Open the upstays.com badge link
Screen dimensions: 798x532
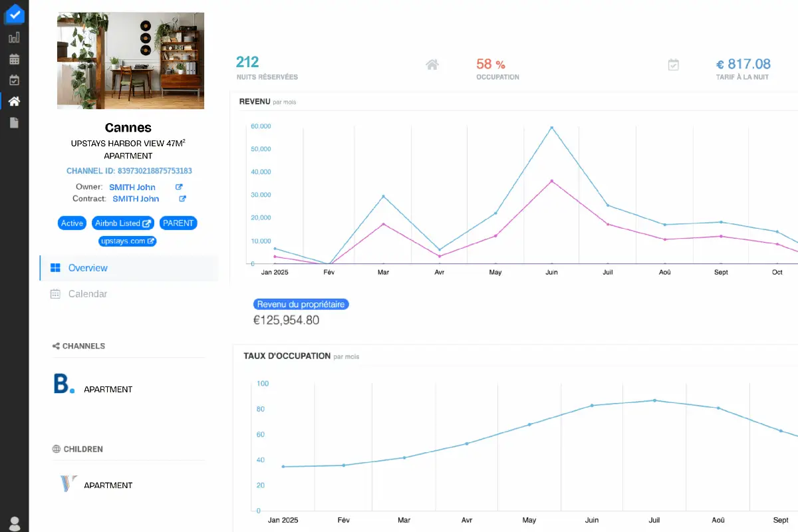[x=127, y=241]
